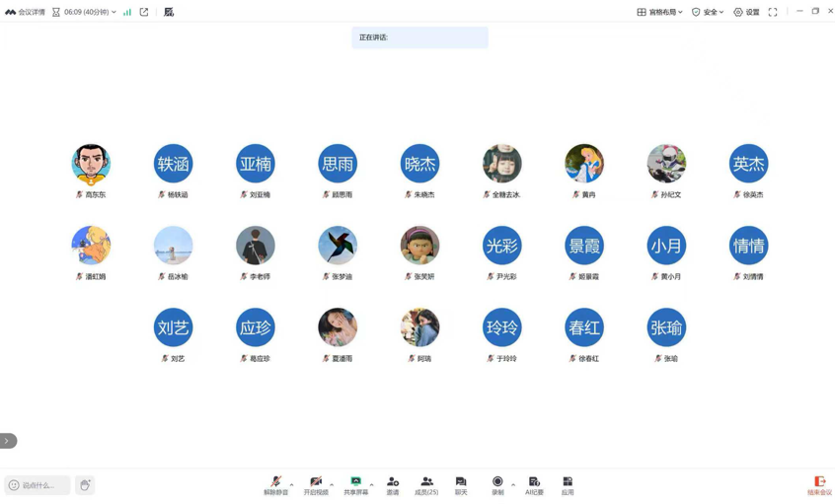Unmute microphone with 解除静音 button
This screenshot has height=504, width=835.
click(275, 484)
